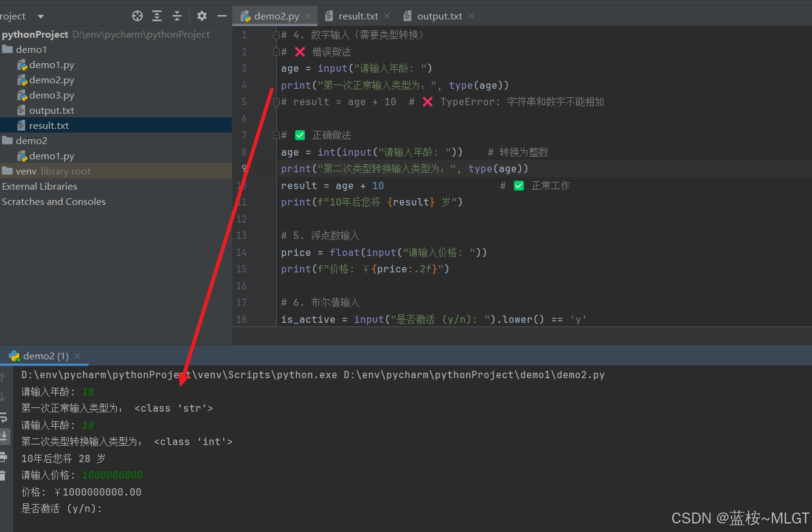Open the Project view dropdown arrow
This screenshot has height=532, width=812.
click(41, 16)
